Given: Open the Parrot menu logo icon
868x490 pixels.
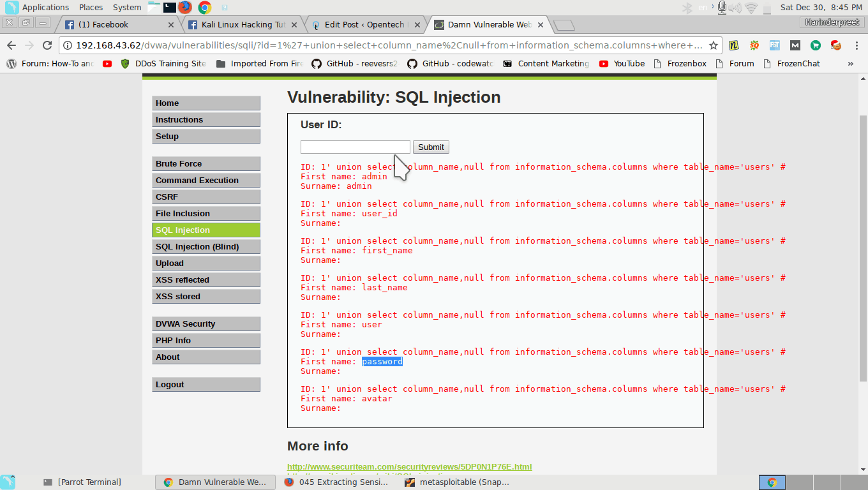Looking at the screenshot, I should click(11, 8).
